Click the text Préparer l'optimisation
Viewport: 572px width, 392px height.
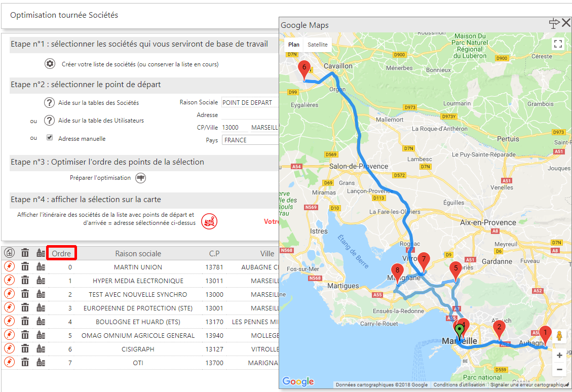100,178
